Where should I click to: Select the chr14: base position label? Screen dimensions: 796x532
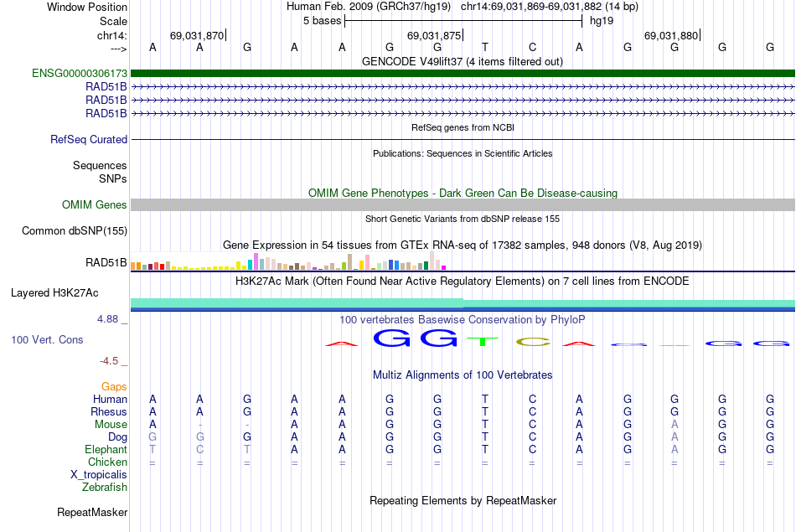[111, 35]
